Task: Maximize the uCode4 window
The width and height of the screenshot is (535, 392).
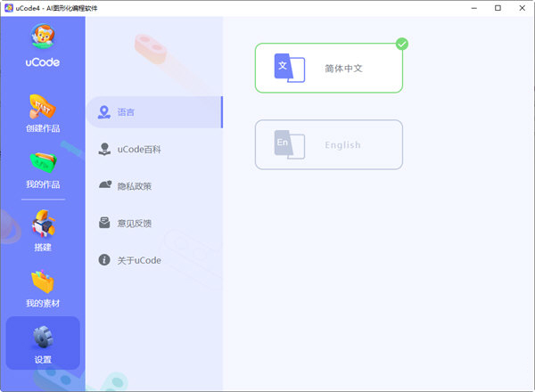Action: [x=498, y=8]
